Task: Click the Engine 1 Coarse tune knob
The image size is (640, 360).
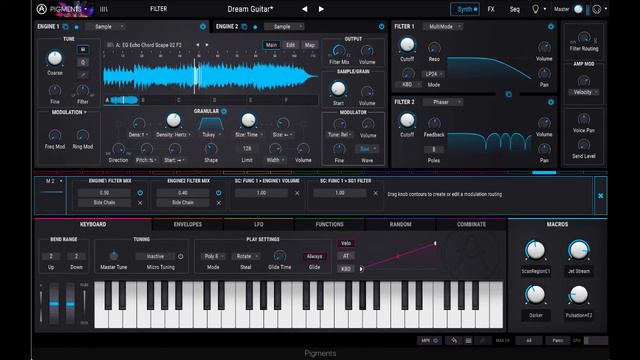Action: (55, 58)
